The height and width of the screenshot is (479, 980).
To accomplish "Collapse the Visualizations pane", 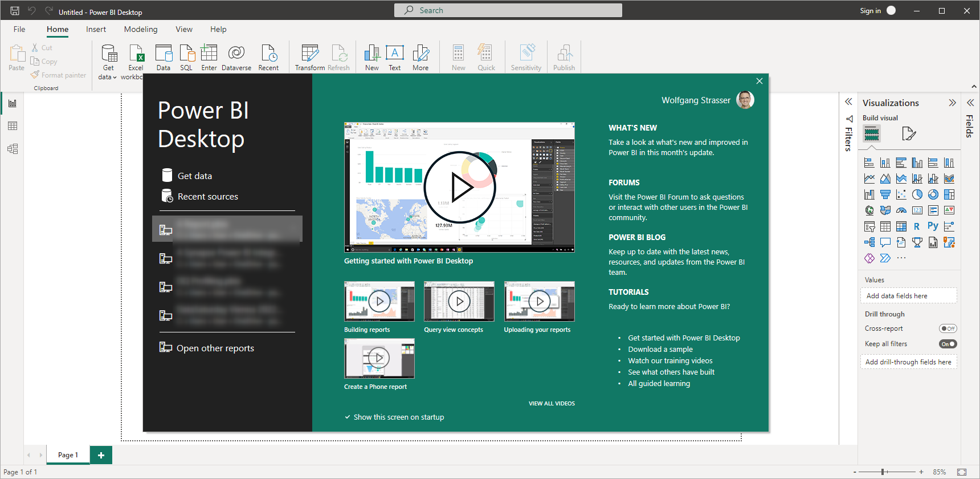I will pos(952,103).
